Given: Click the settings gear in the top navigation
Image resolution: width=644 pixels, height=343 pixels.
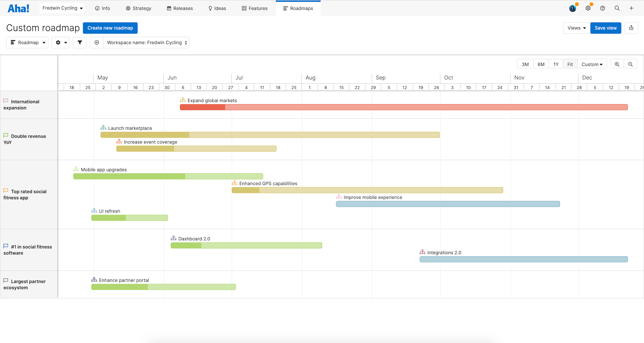Looking at the screenshot, I should [x=588, y=8].
